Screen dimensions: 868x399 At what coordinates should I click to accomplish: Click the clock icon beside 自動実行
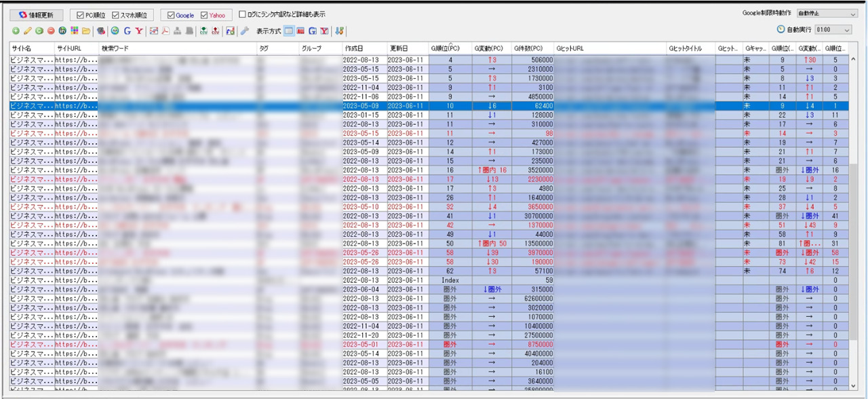tap(781, 30)
